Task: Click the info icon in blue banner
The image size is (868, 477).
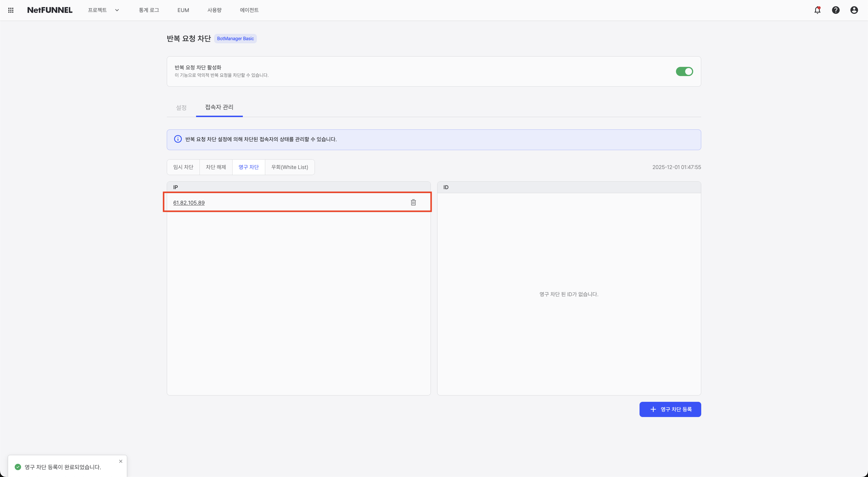Action: point(178,139)
